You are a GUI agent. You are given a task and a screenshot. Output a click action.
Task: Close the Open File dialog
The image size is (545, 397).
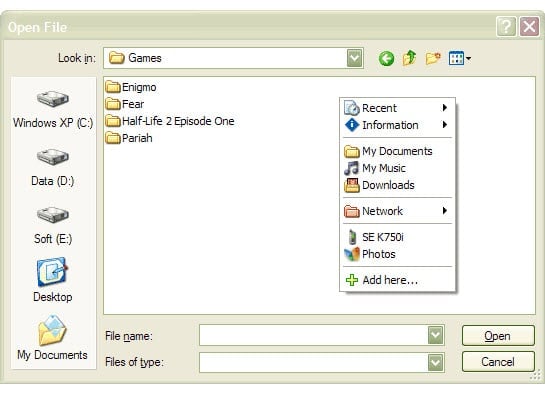529,26
